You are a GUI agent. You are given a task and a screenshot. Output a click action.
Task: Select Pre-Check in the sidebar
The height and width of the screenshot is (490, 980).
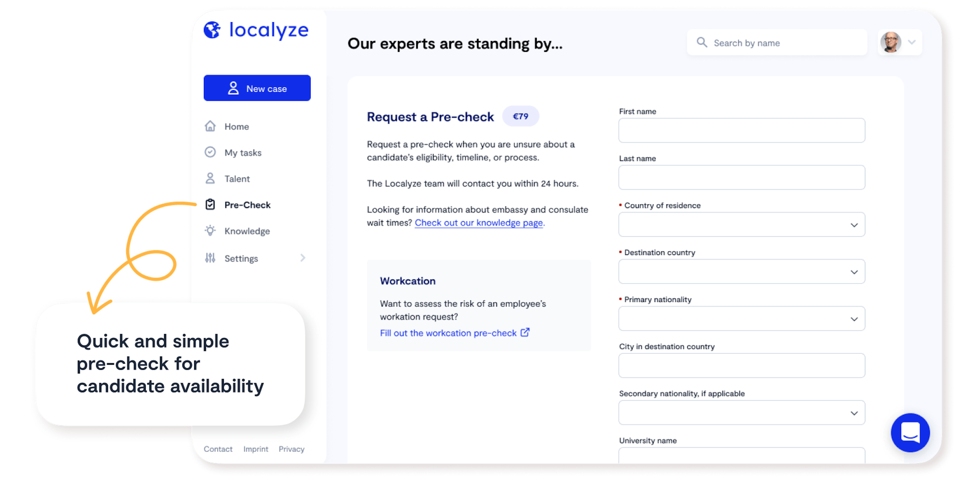click(x=247, y=205)
